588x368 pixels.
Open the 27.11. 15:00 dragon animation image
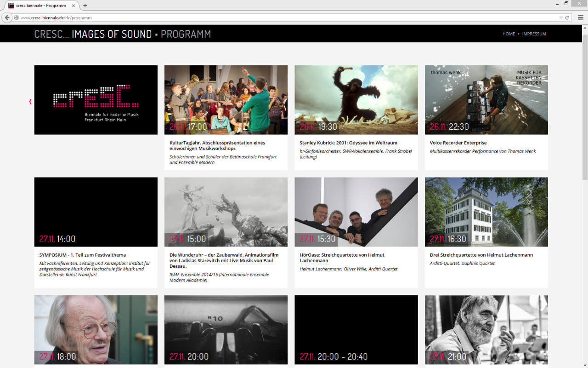tap(226, 212)
